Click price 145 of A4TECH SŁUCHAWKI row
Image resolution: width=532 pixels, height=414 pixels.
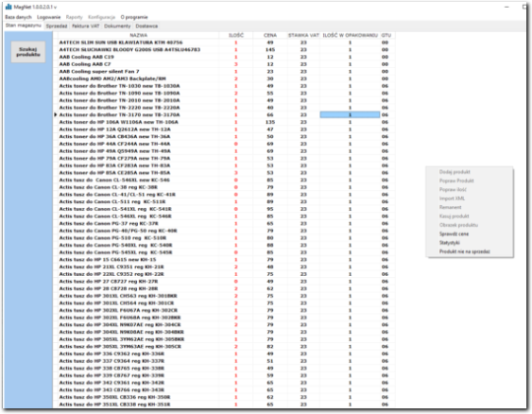[270, 50]
